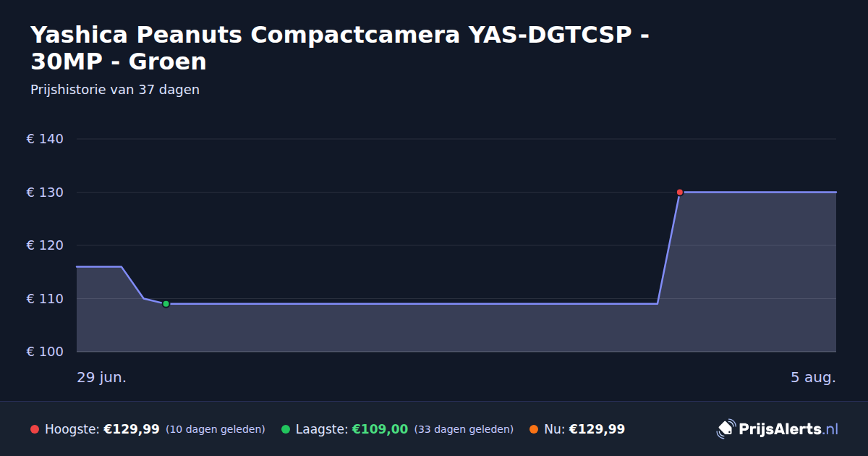The width and height of the screenshot is (868, 456).
Task: Click the 5 aug. end date label
Action: point(813,377)
